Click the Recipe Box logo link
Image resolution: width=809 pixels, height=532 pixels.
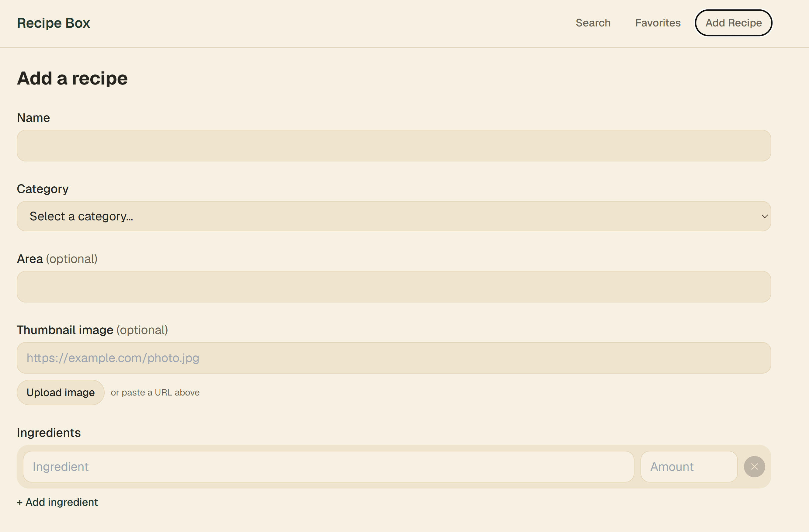pyautogui.click(x=53, y=23)
